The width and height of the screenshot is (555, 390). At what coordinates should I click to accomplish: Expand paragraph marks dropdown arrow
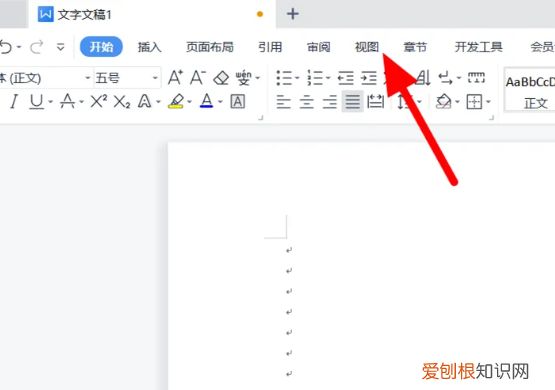pyautogui.click(x=459, y=78)
